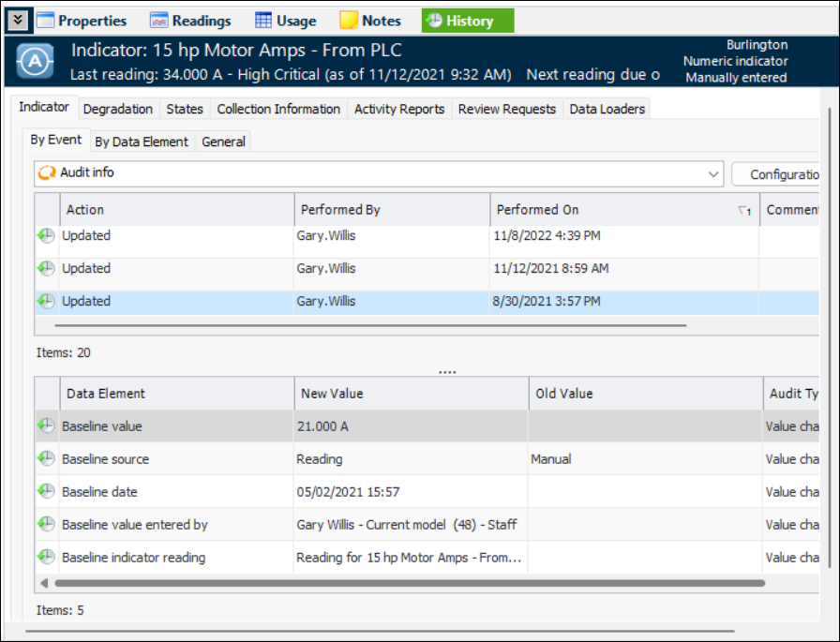
Task: Click the Performed On sort indicator
Action: (744, 211)
